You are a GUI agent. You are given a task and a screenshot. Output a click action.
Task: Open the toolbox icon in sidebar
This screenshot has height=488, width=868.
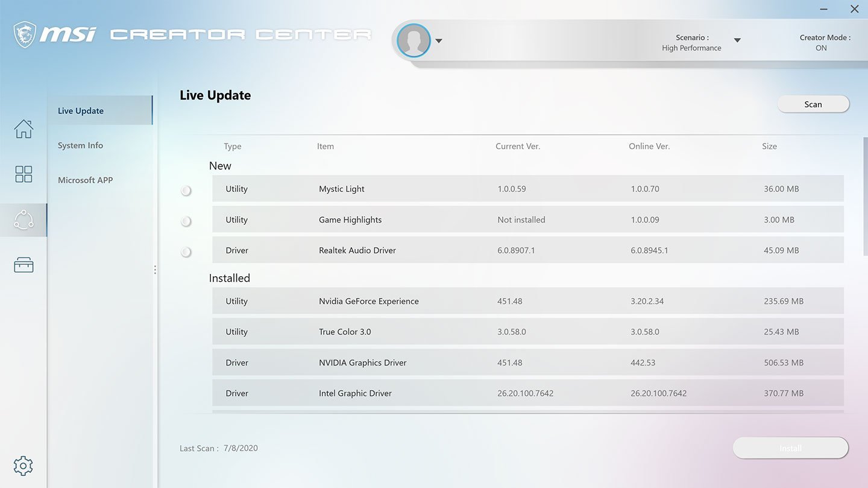click(24, 265)
